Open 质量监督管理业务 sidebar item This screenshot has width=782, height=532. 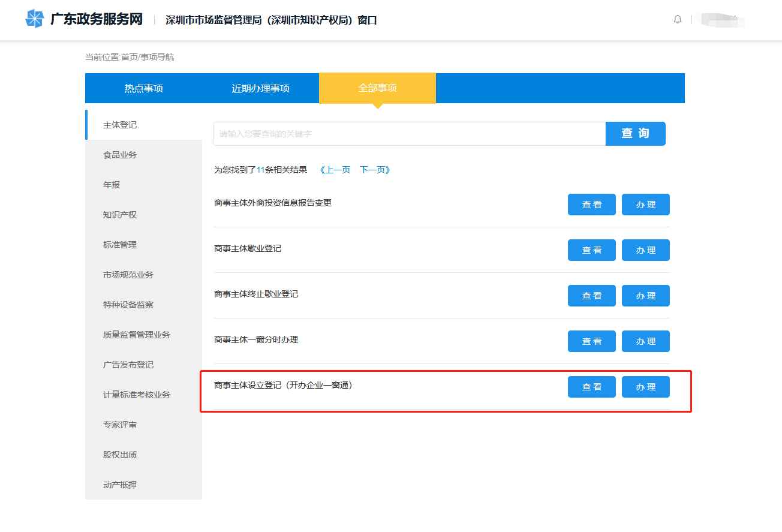(144, 335)
